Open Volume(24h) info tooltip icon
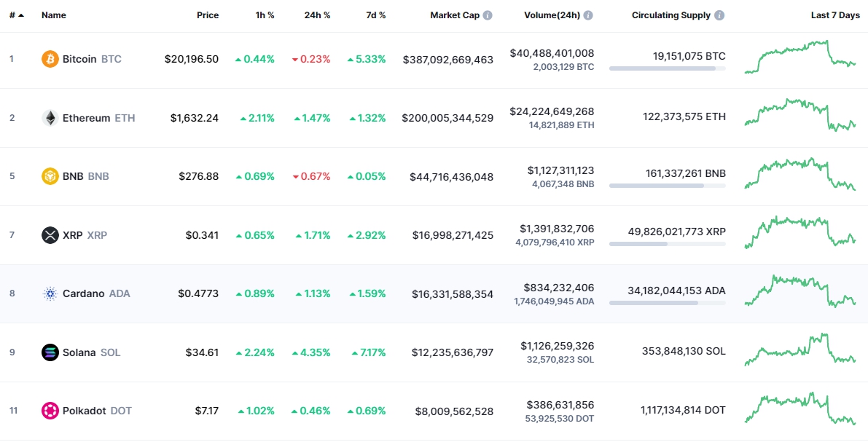The width and height of the screenshot is (868, 442). tap(588, 15)
